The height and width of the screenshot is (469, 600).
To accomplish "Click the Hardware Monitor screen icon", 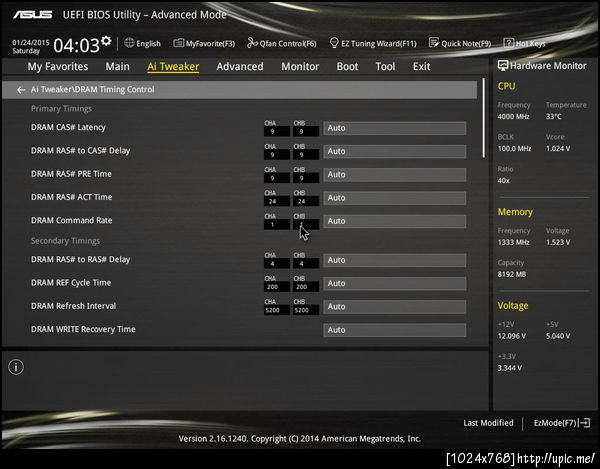I will click(502, 66).
